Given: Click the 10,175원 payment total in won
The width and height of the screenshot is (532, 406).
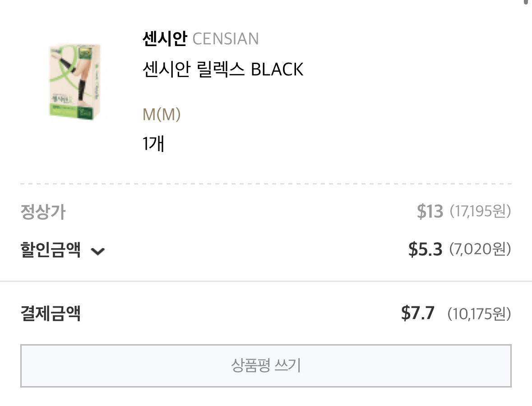Looking at the screenshot, I should coord(479,313).
